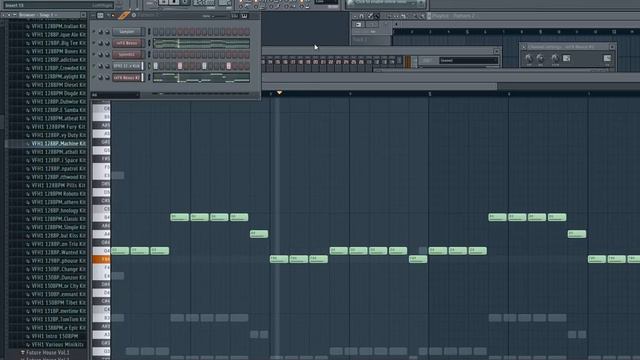Click the piano roll playhead marker
This screenshot has height=360, width=640.
pyautogui.click(x=279, y=93)
